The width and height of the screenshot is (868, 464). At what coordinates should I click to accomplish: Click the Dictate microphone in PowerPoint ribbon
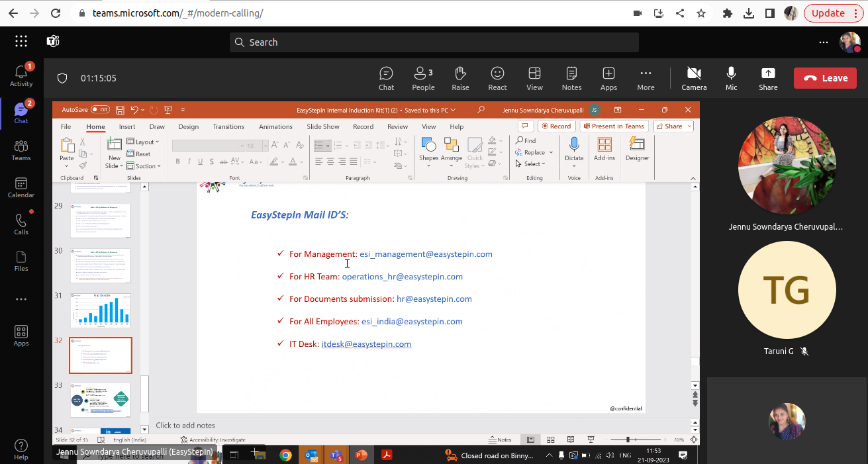point(574,151)
